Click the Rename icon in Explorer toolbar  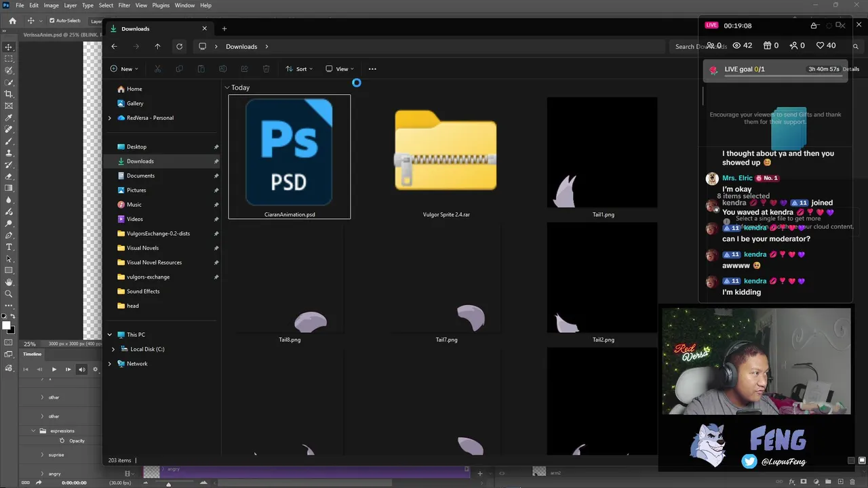coord(222,68)
